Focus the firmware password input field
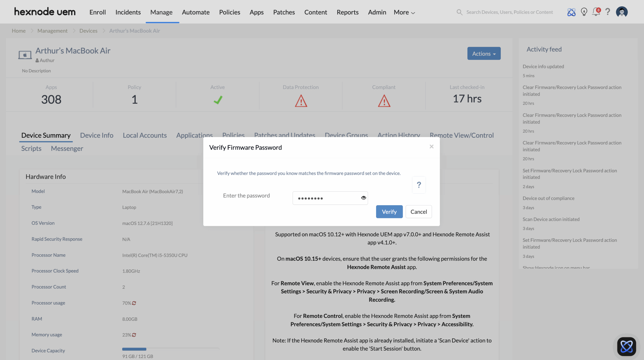The image size is (644, 360). pyautogui.click(x=326, y=198)
